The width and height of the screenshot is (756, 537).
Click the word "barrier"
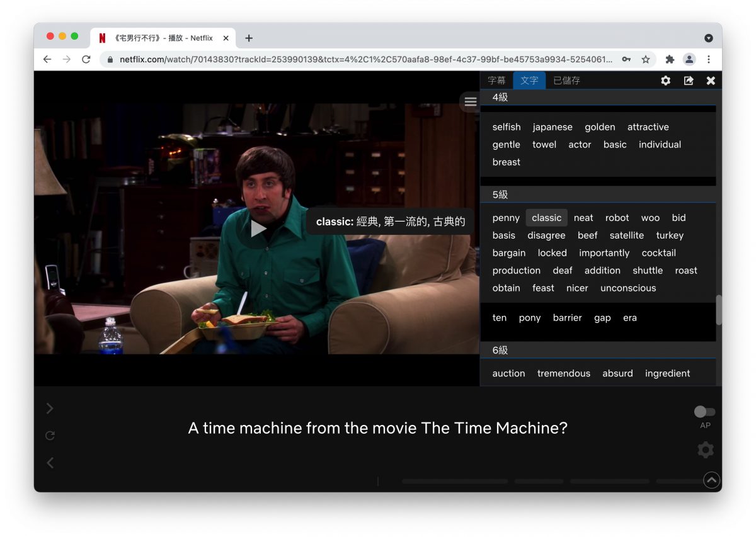568,318
